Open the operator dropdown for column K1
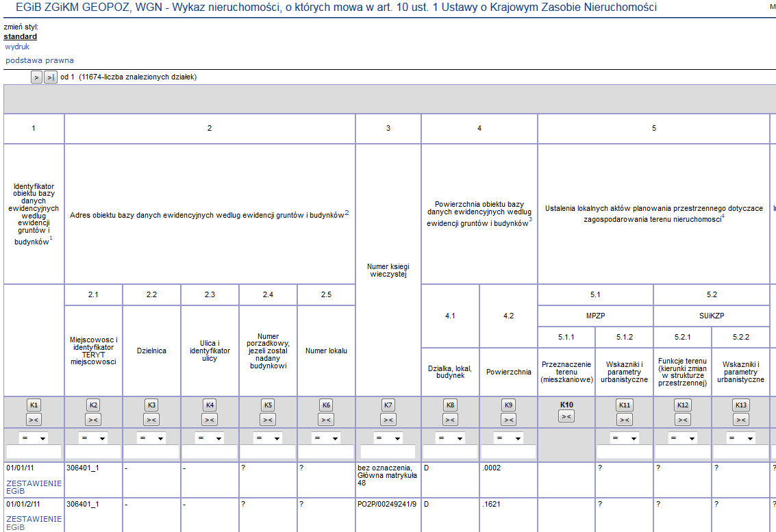The width and height of the screenshot is (776, 532). click(x=34, y=438)
